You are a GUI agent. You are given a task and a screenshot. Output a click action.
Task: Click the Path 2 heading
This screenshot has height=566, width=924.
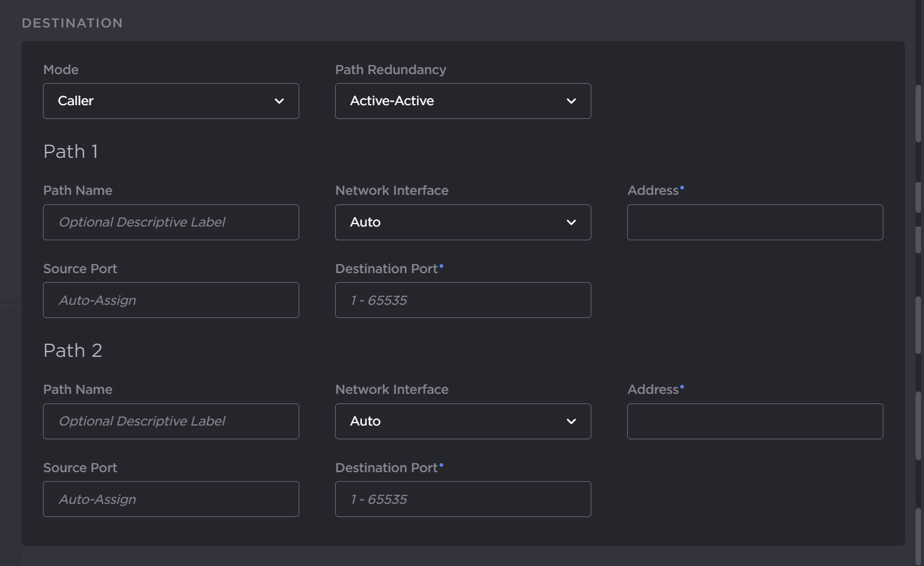(x=73, y=351)
